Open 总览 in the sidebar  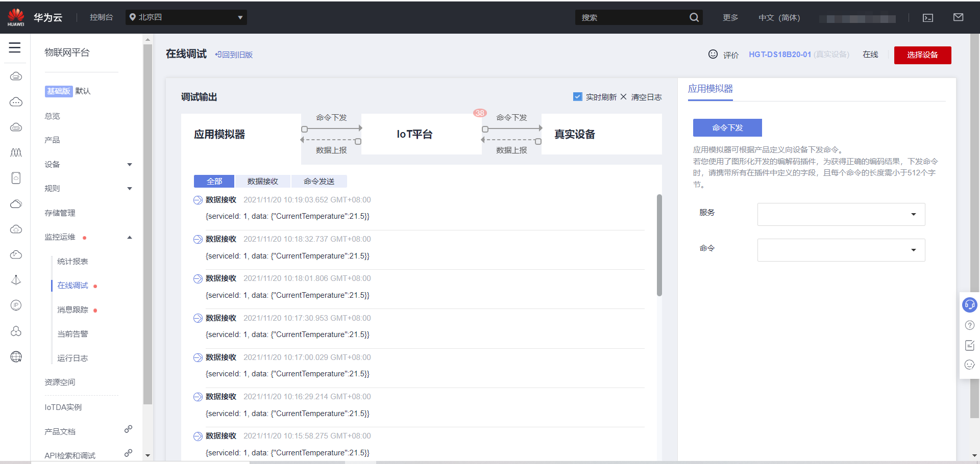click(x=52, y=116)
